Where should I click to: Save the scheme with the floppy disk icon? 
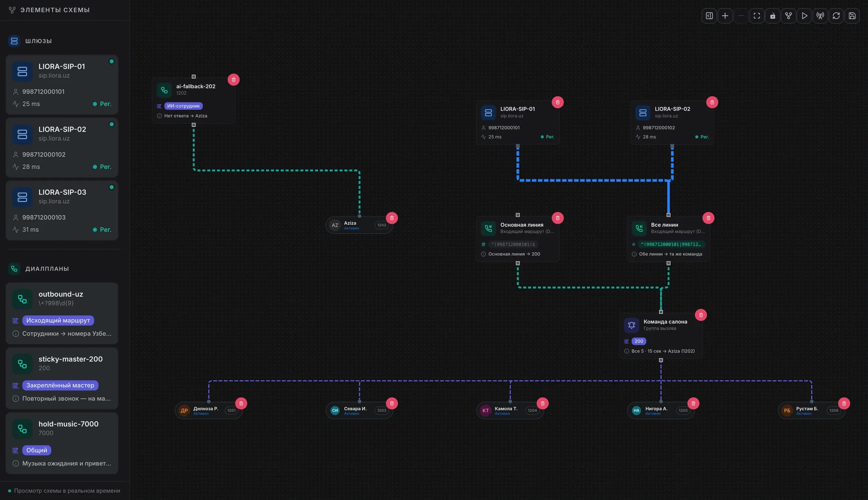pyautogui.click(x=852, y=16)
